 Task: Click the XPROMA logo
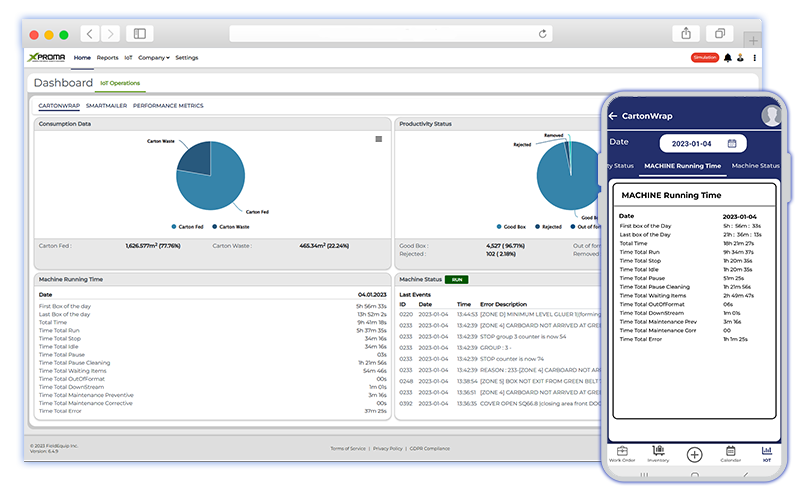[46, 58]
